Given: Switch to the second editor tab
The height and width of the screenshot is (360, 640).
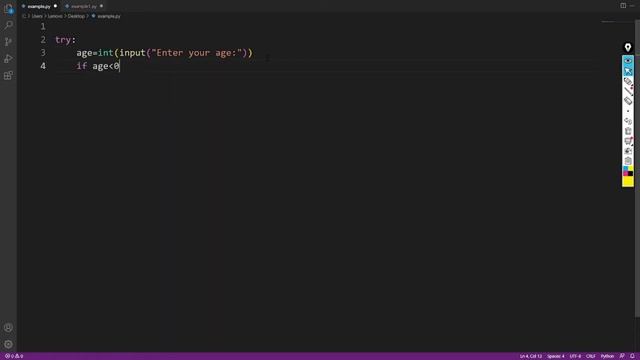Looking at the screenshot, I should click(84, 6).
